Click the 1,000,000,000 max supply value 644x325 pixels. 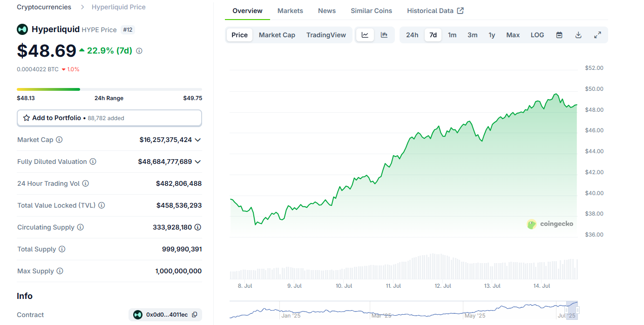(179, 271)
